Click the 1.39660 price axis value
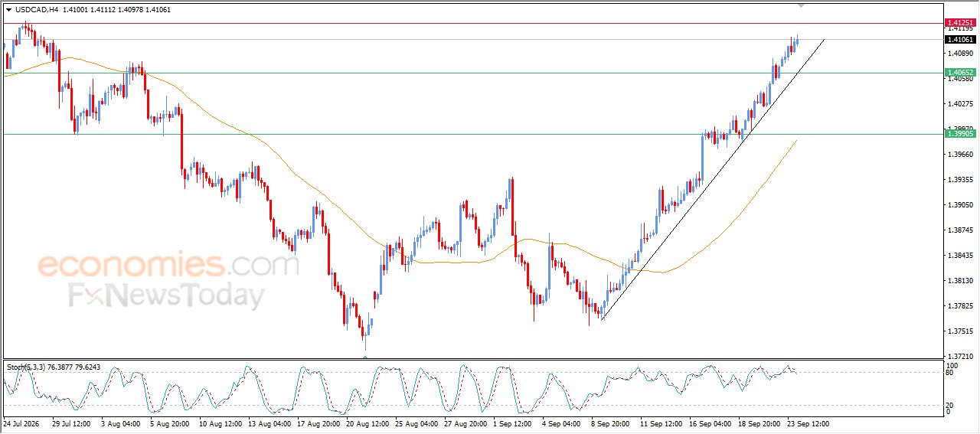The height and width of the screenshot is (434, 980). click(x=960, y=155)
